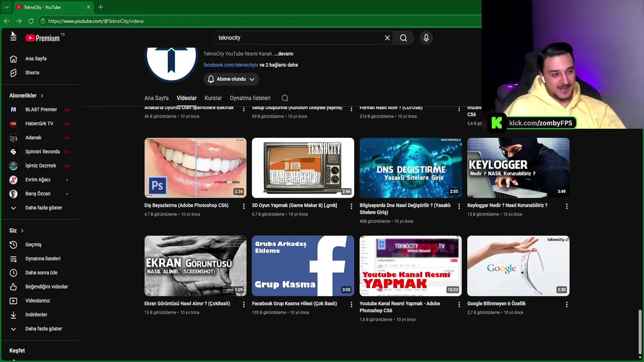Clear the search box text

[387, 38]
